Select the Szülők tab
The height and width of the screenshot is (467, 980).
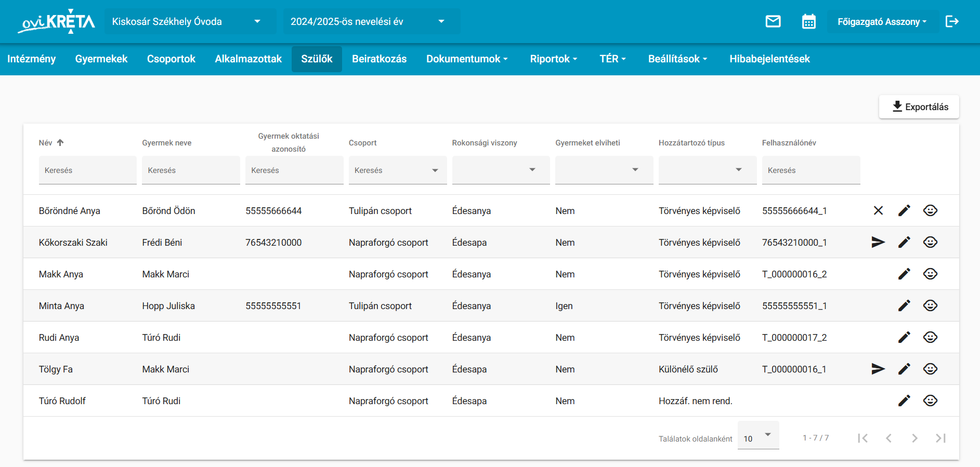(317, 59)
